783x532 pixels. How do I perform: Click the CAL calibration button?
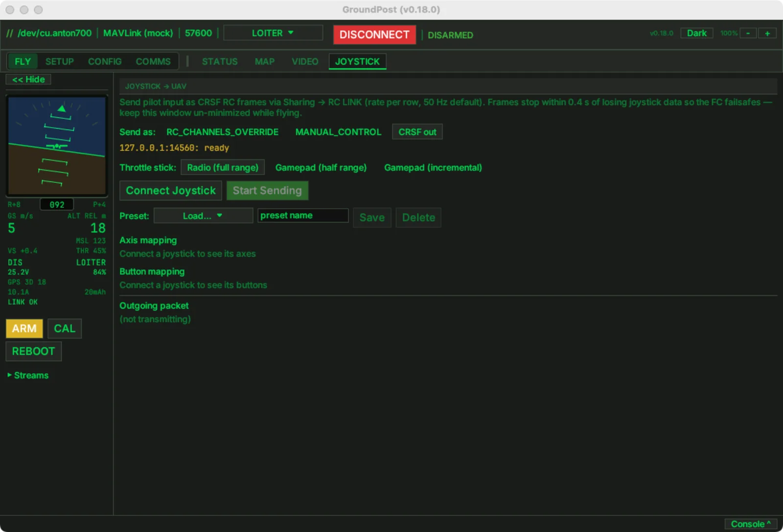[65, 329]
